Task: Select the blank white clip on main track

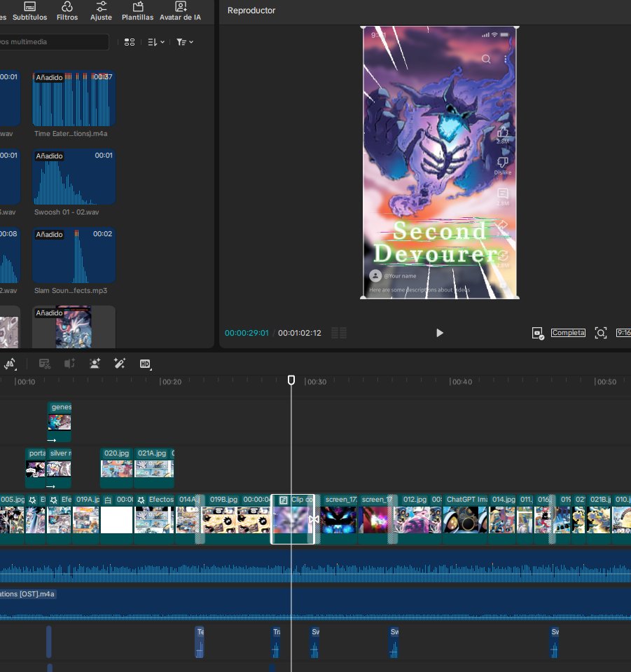Action: coord(116,519)
